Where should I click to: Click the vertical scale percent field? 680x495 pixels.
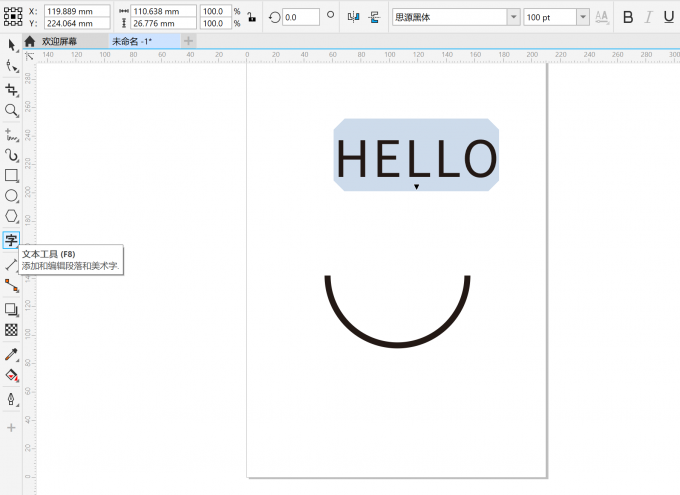point(216,23)
